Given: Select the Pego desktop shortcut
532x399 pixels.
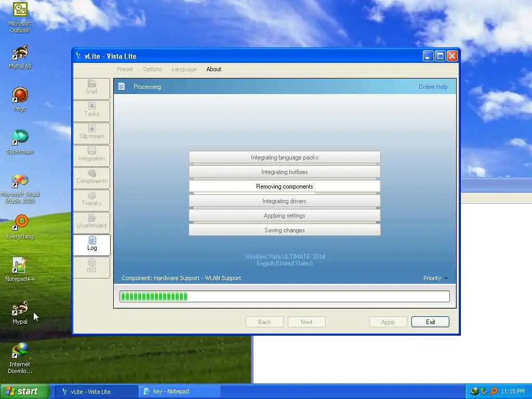Looking at the screenshot, I should click(x=20, y=99).
